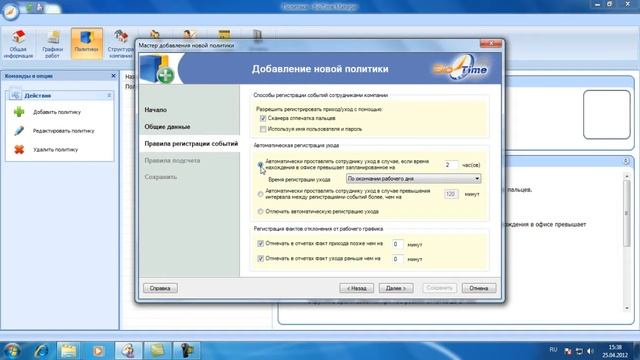The width and height of the screenshot is (640, 360).
Task: Open the Общая информация toolbar section
Action: pyautogui.click(x=18, y=44)
